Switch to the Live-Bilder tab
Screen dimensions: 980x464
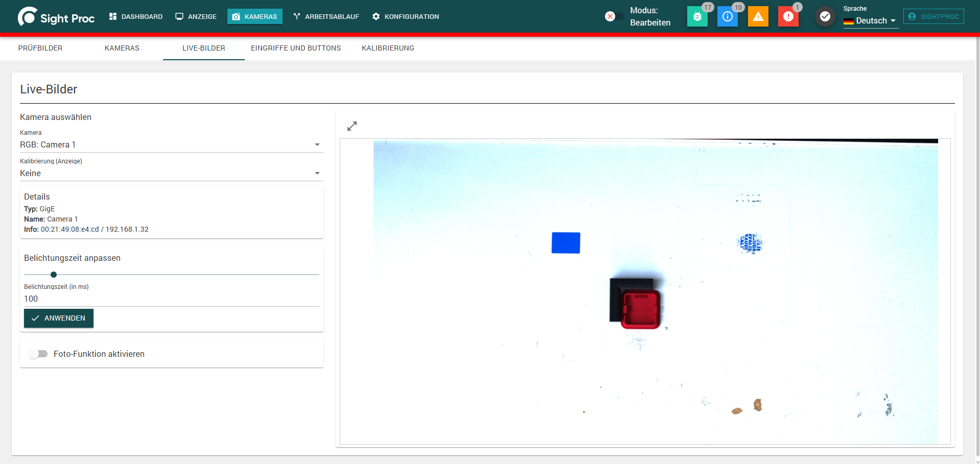pyautogui.click(x=204, y=48)
